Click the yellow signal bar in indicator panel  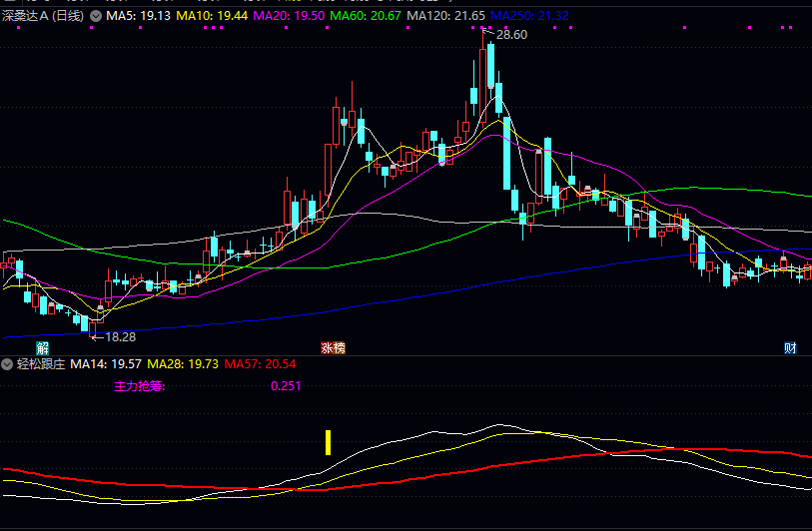point(328,442)
